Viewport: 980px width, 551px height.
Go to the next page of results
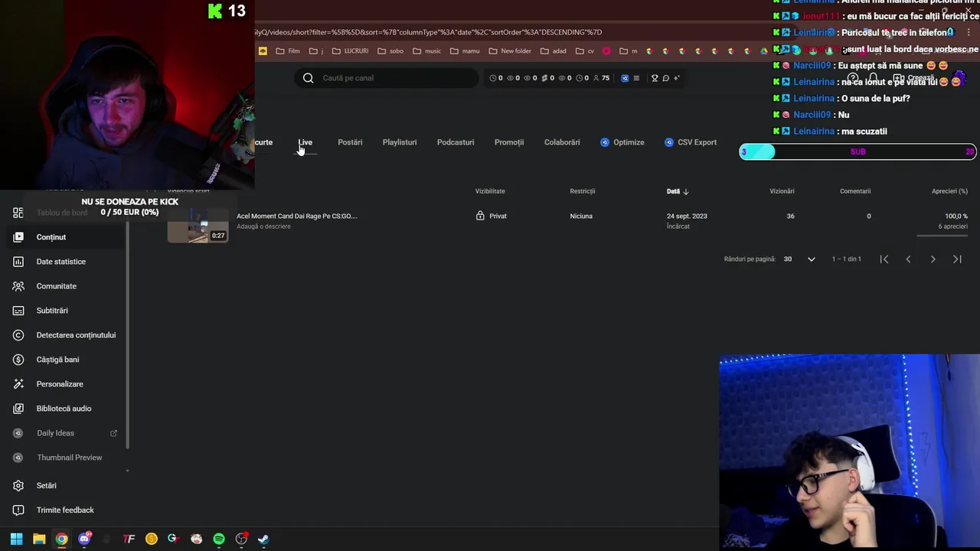point(933,259)
